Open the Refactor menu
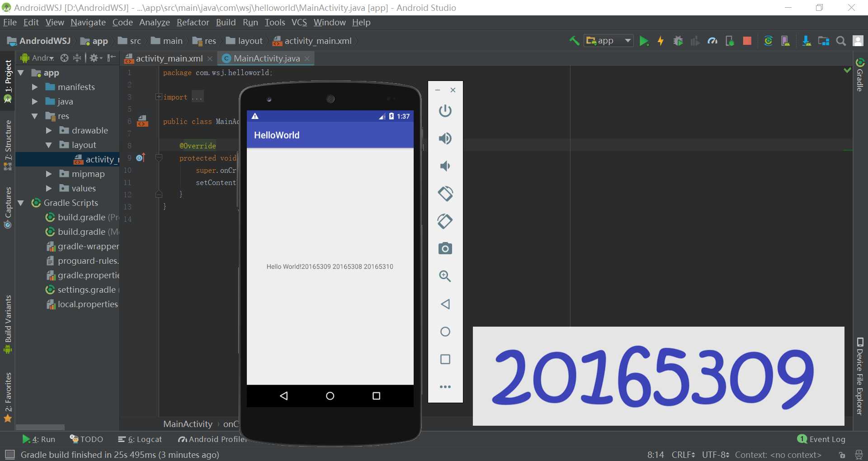 pos(193,22)
